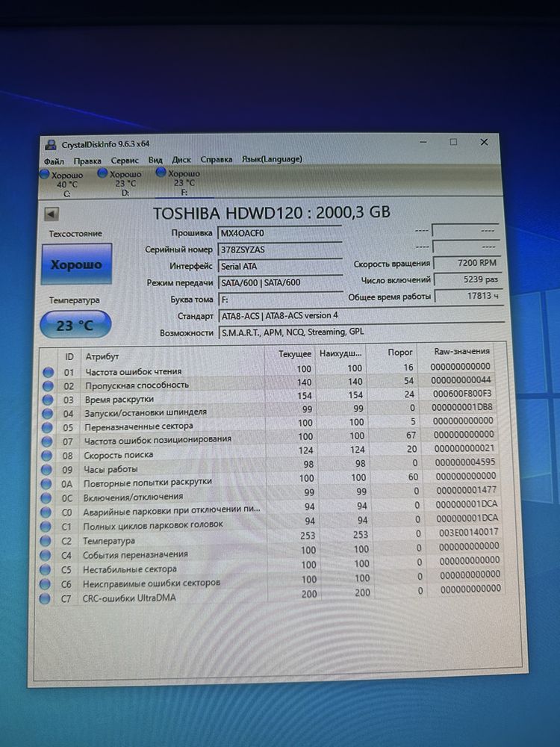This screenshot has width=560, height=747.
Task: Open the Справка menu
Action: (x=217, y=159)
